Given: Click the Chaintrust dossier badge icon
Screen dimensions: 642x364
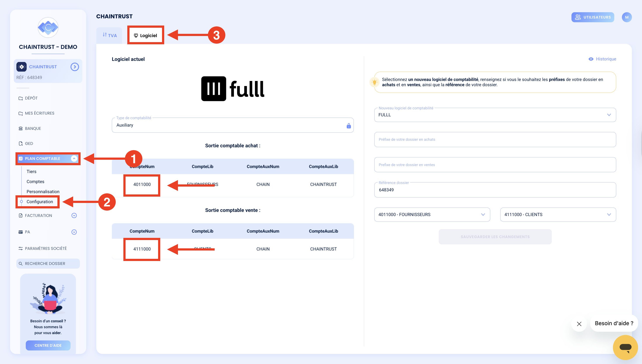Looking at the screenshot, I should [x=21, y=67].
